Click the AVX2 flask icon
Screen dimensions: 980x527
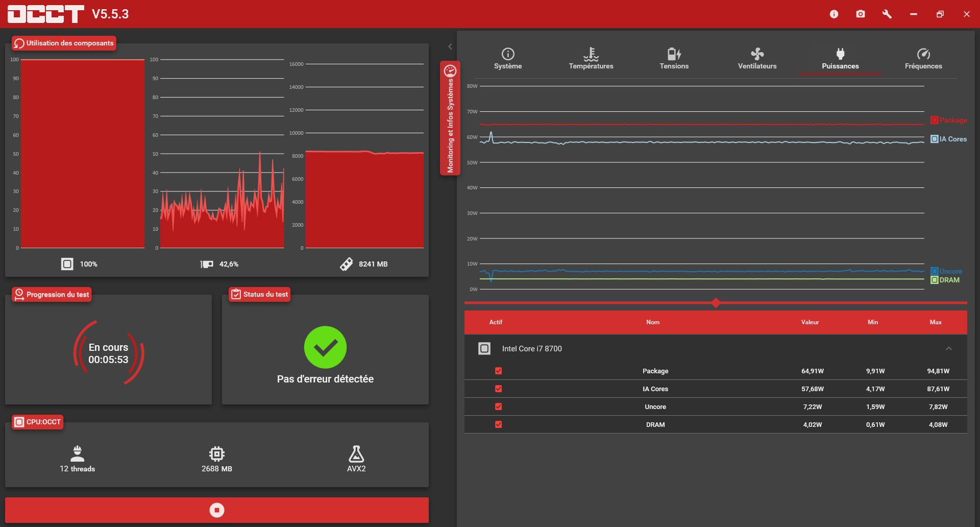tap(356, 454)
